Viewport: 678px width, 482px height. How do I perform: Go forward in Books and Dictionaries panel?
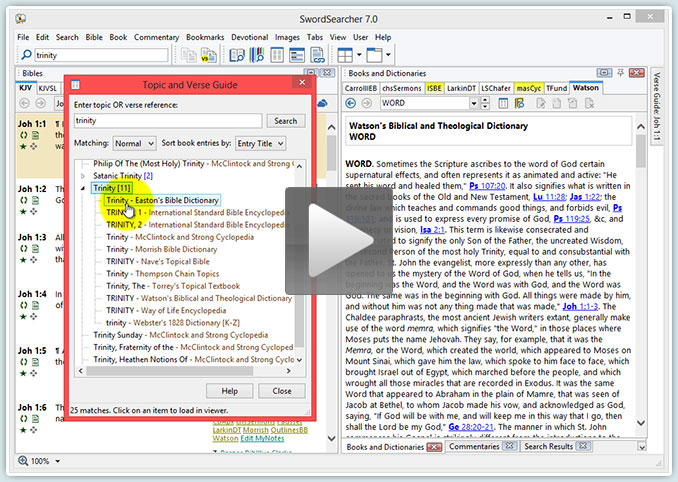click(x=366, y=103)
